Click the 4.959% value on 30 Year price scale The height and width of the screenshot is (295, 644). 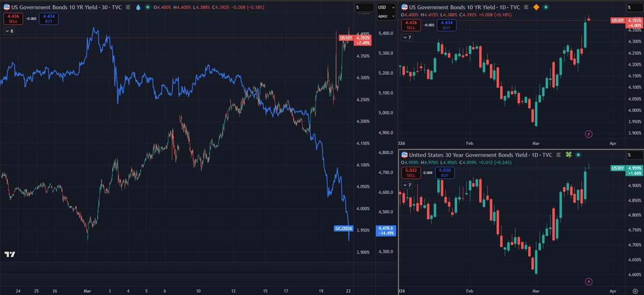(634, 167)
